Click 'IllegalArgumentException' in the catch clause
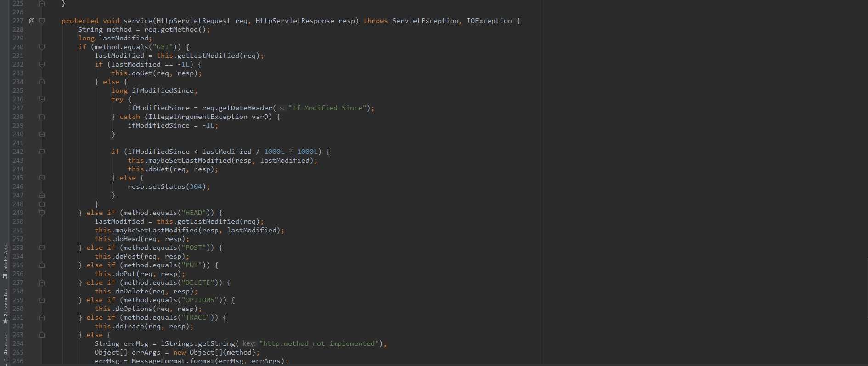This screenshot has height=366, width=868. (197, 117)
